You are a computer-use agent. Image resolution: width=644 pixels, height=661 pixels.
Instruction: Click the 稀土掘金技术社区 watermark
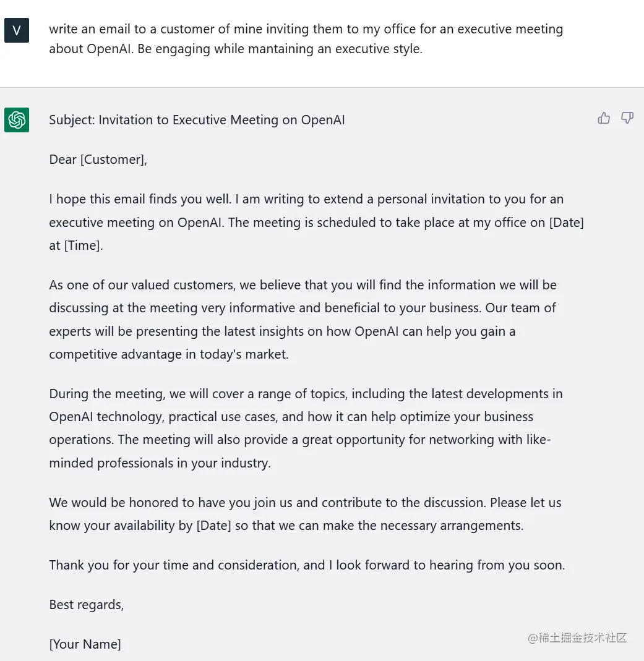coord(577,638)
